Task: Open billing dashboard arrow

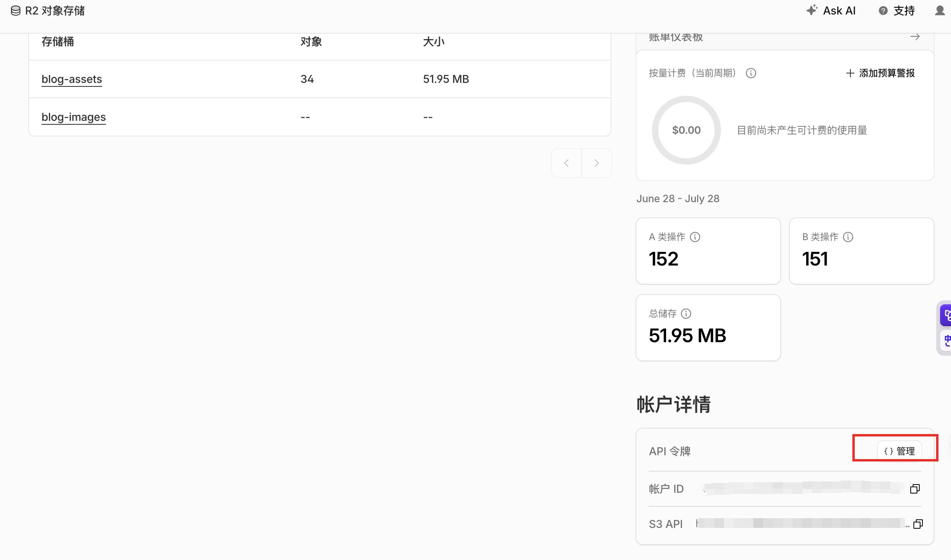Action: coord(915,37)
